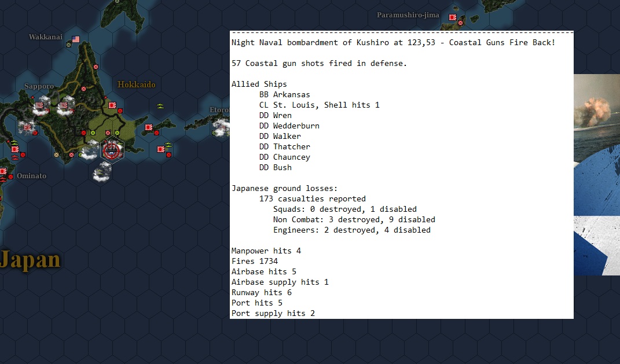Click the '173 casualties reported' line
The height and width of the screenshot is (364, 620).
pyautogui.click(x=313, y=198)
